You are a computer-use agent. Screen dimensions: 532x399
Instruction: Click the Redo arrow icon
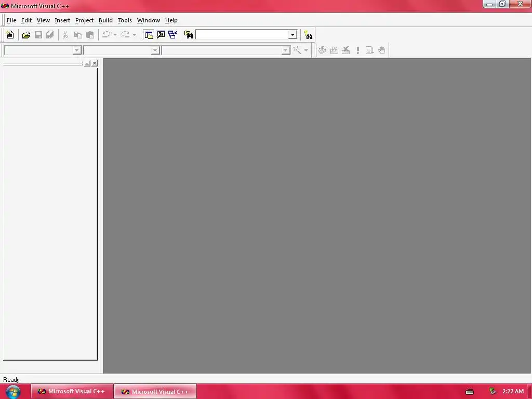125,35
